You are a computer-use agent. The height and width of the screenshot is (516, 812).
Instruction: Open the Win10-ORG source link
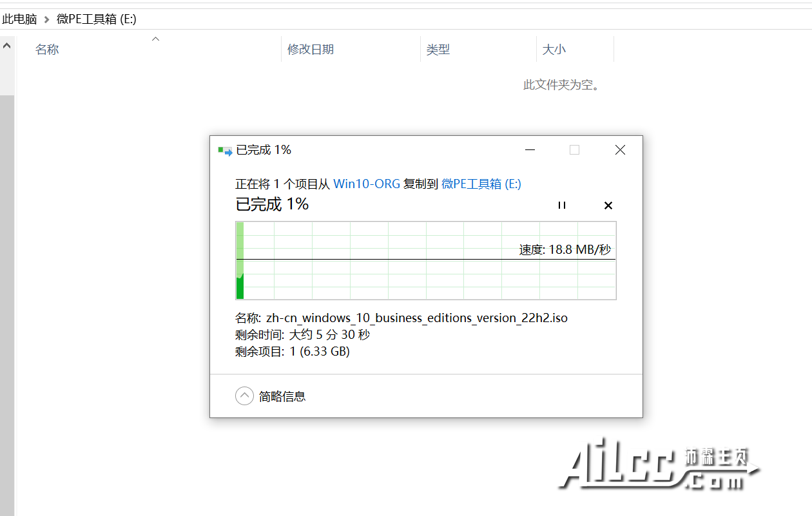[x=367, y=184]
